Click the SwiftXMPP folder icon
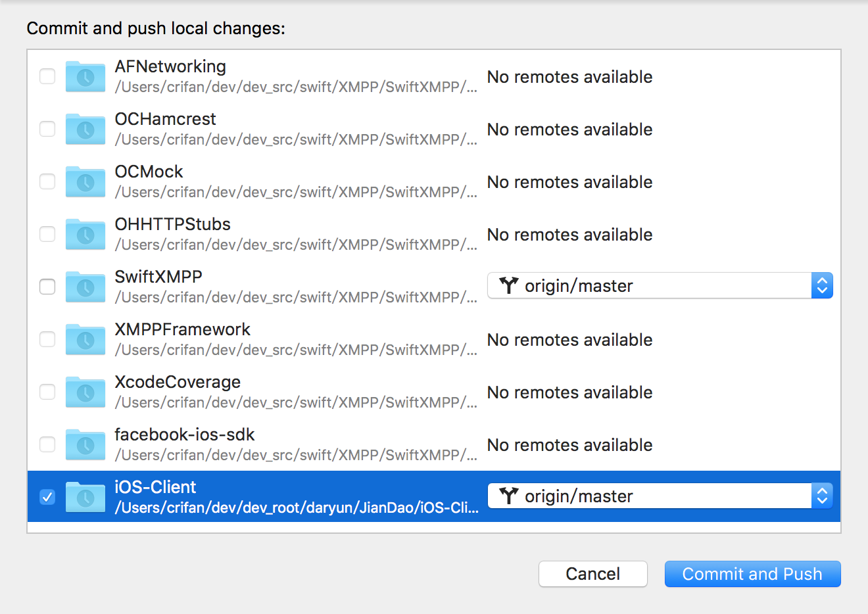 pyautogui.click(x=85, y=287)
